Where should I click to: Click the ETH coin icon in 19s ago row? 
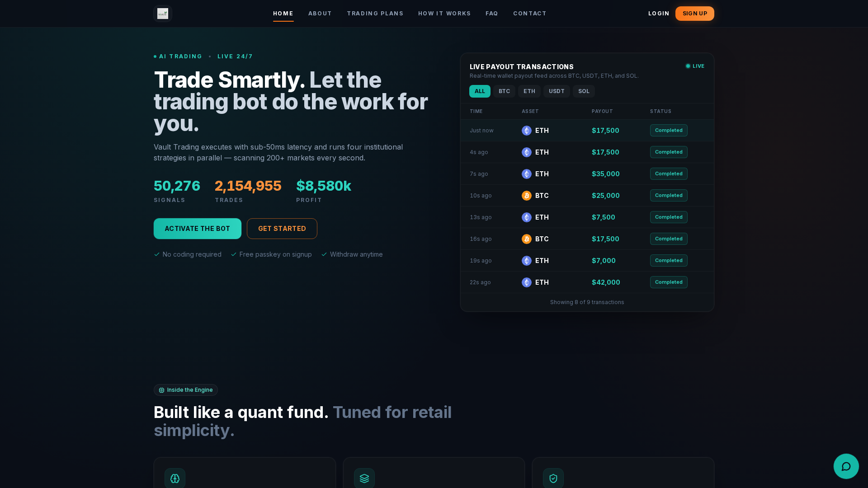coord(527,261)
